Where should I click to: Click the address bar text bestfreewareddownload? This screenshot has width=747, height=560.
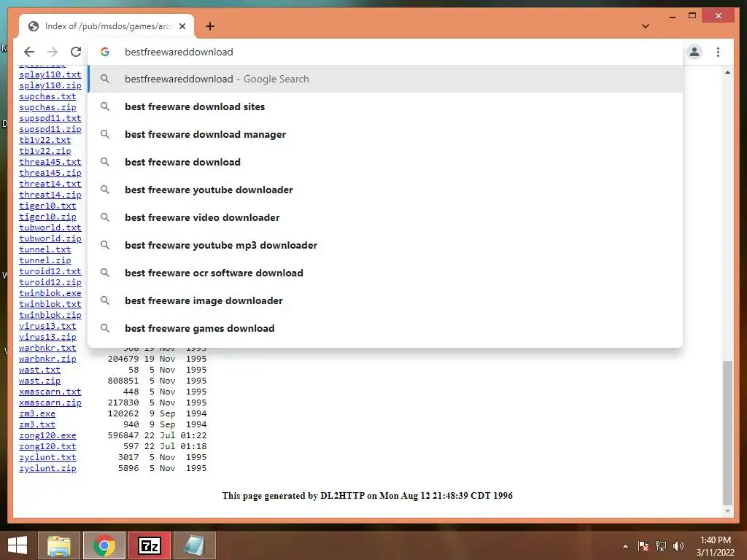point(179,52)
